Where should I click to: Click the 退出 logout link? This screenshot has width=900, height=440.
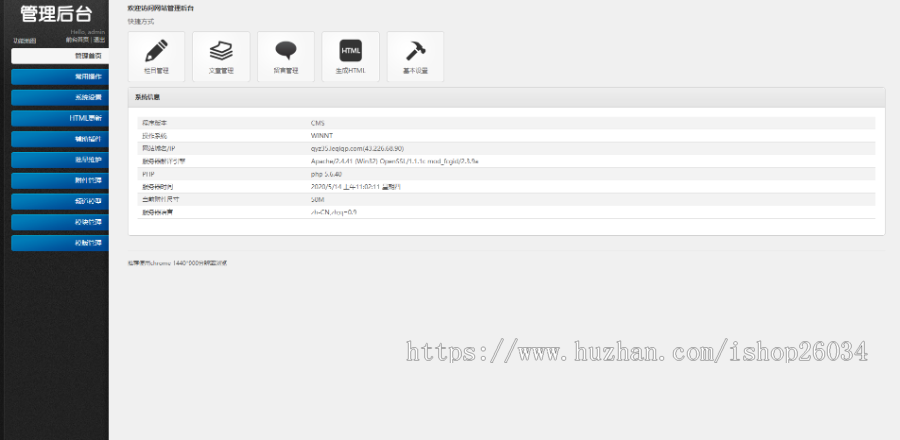coord(100,40)
